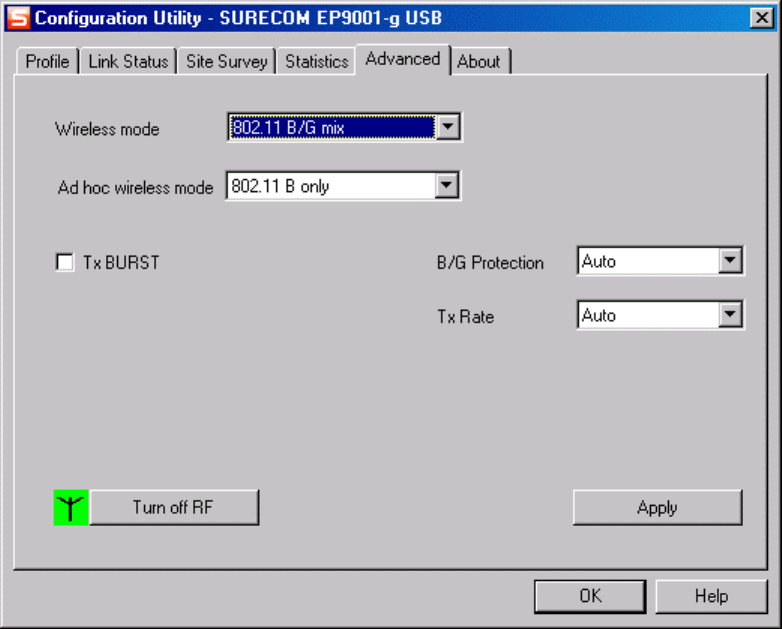Click the 'Tx Rate' label text
This screenshot has height=629, width=782.
[465, 317]
